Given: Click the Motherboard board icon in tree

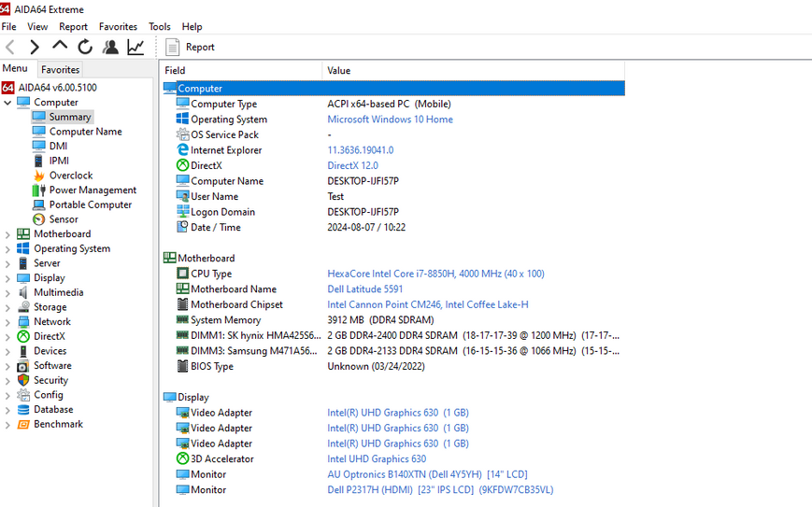Looking at the screenshot, I should click(23, 233).
